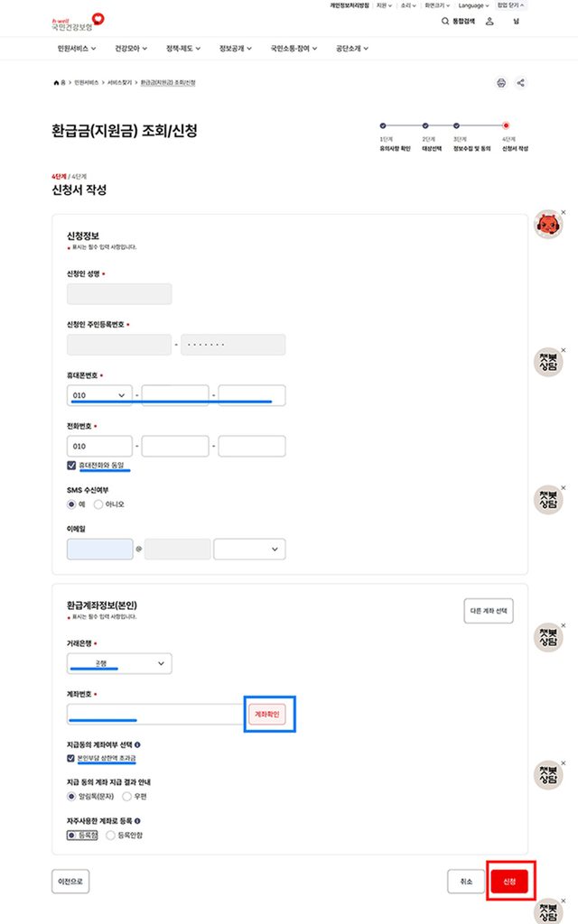Image resolution: width=578 pixels, height=924 pixels.
Task: Focus the 이메일 ID input field
Action: [99, 550]
